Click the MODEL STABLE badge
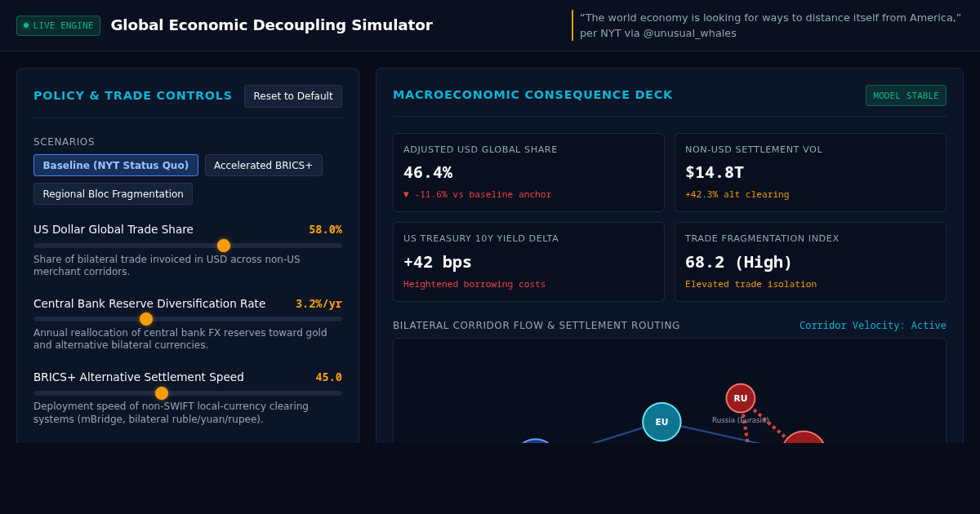The height and width of the screenshot is (514, 980). pos(906,95)
